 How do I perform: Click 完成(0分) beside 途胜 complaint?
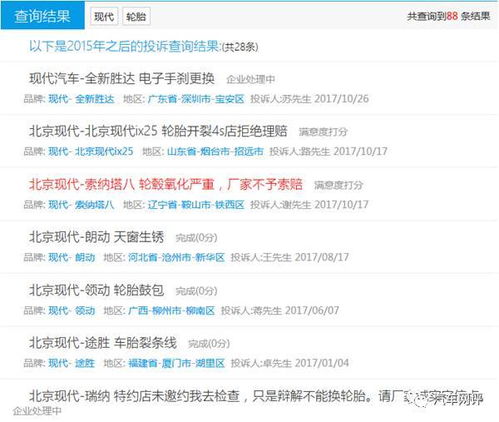pyautogui.click(x=209, y=344)
